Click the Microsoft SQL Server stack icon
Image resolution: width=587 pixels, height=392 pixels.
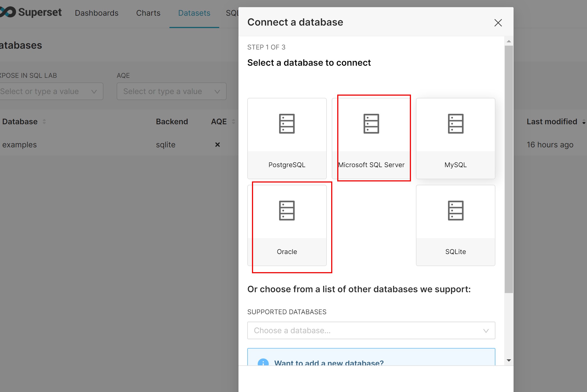tap(371, 124)
